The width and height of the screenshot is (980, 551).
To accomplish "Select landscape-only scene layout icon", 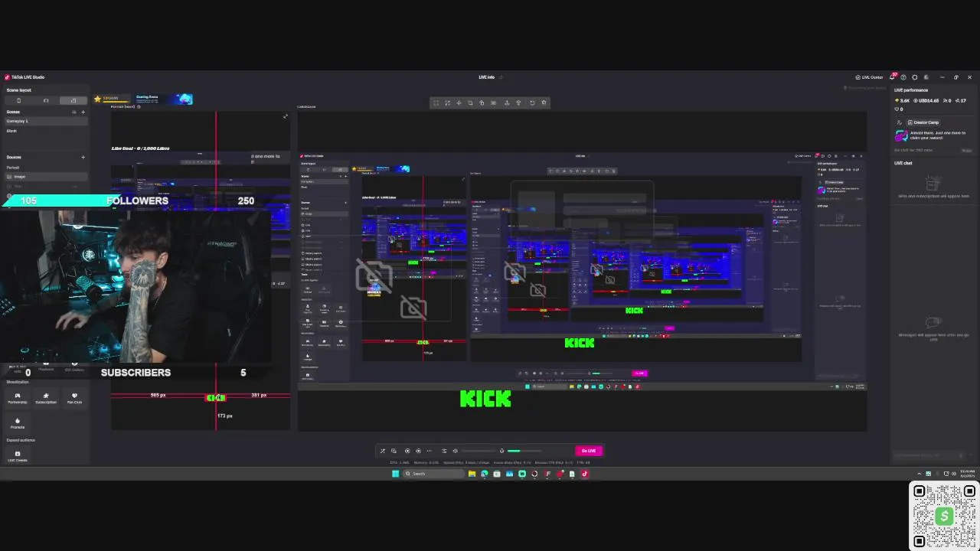I will pyautogui.click(x=46, y=100).
